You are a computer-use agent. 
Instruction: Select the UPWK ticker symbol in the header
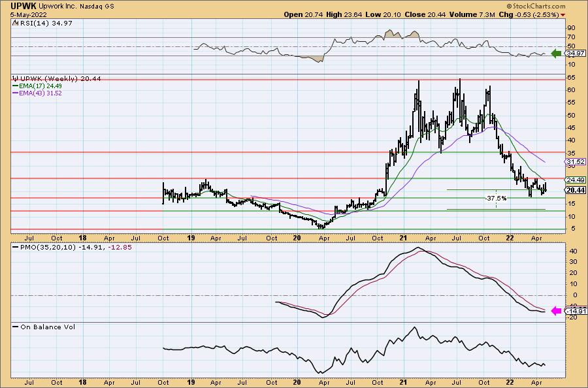tap(24, 6)
